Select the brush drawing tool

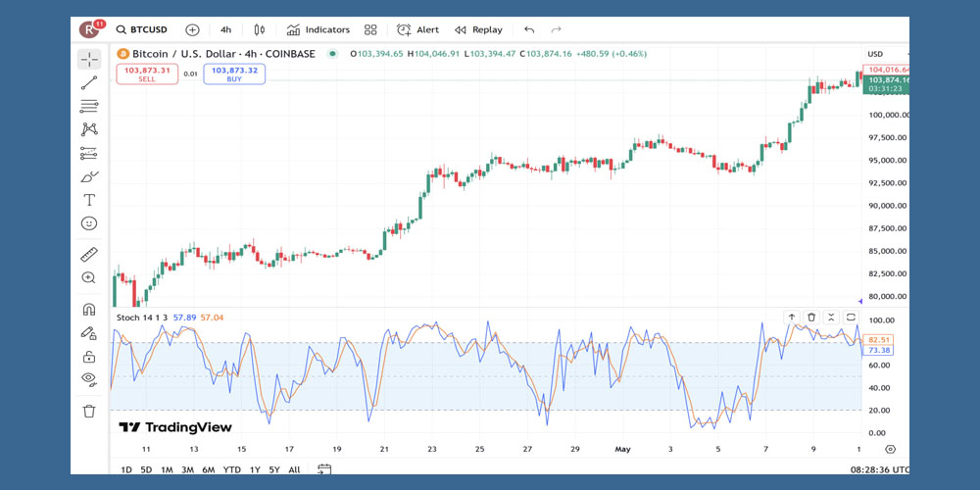click(89, 176)
